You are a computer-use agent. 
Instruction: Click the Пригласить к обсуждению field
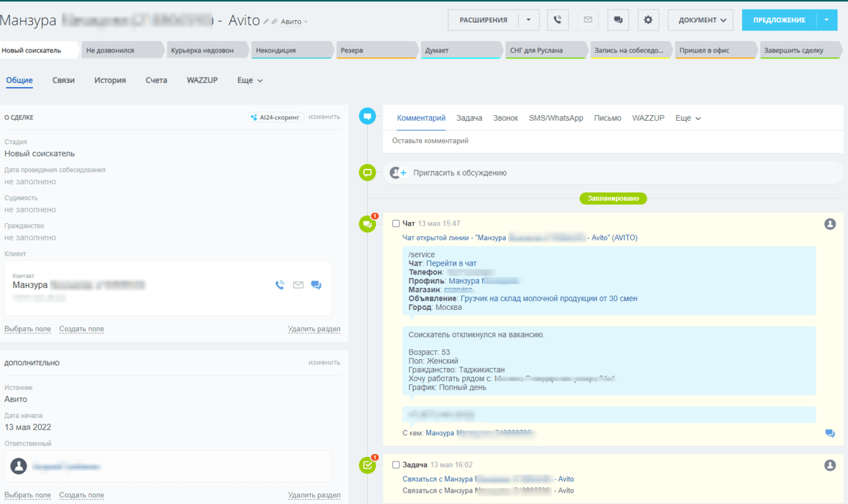click(613, 173)
